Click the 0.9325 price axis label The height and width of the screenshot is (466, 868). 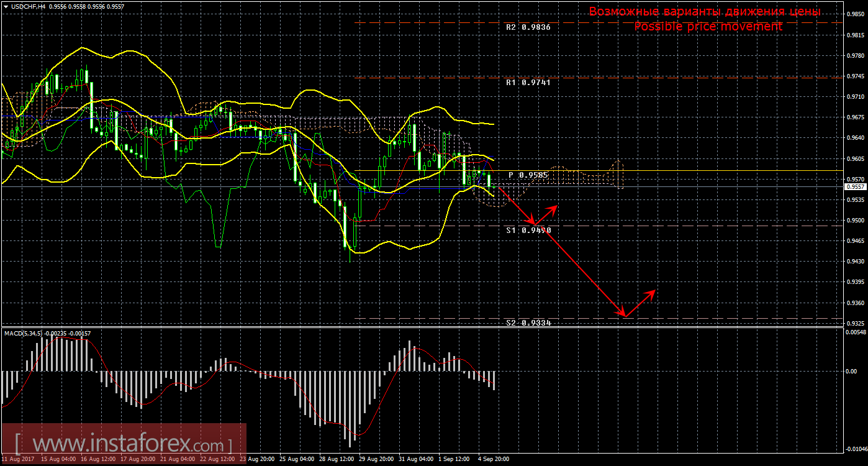856,324
